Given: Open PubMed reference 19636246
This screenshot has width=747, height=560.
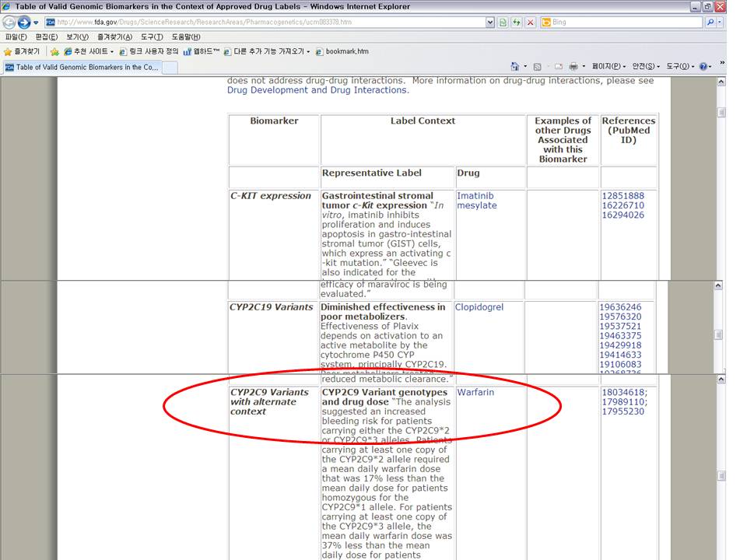Looking at the screenshot, I should [x=620, y=307].
